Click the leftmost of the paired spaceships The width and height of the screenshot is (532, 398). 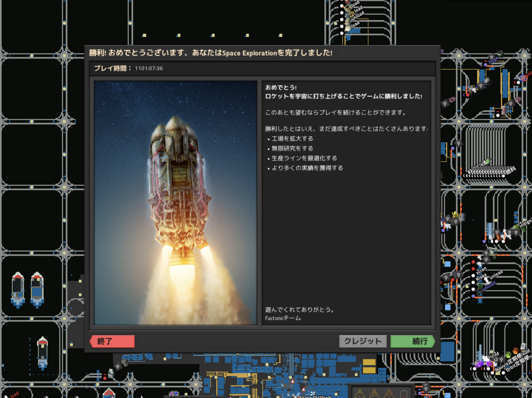[18, 289]
